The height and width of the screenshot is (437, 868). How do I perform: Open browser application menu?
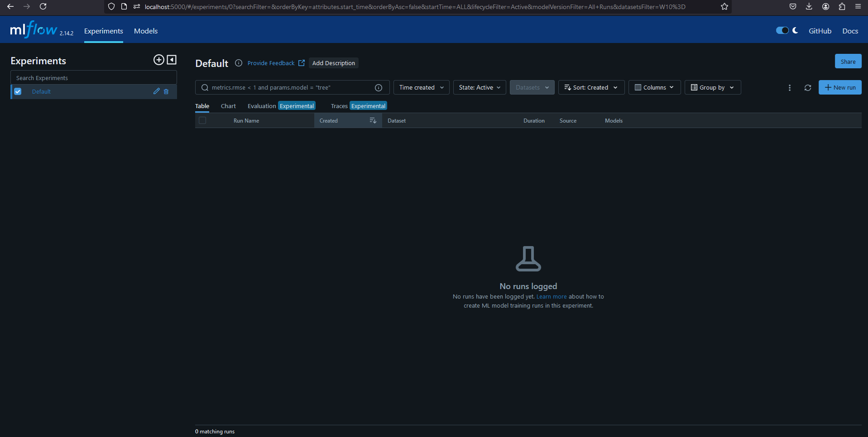point(858,6)
